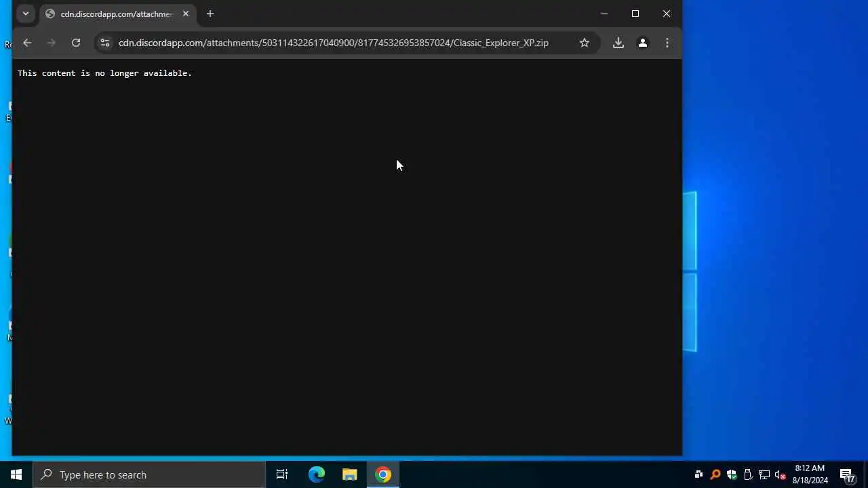Click 'This content is no longer available.' text
This screenshot has width=868, height=488.
click(x=104, y=73)
